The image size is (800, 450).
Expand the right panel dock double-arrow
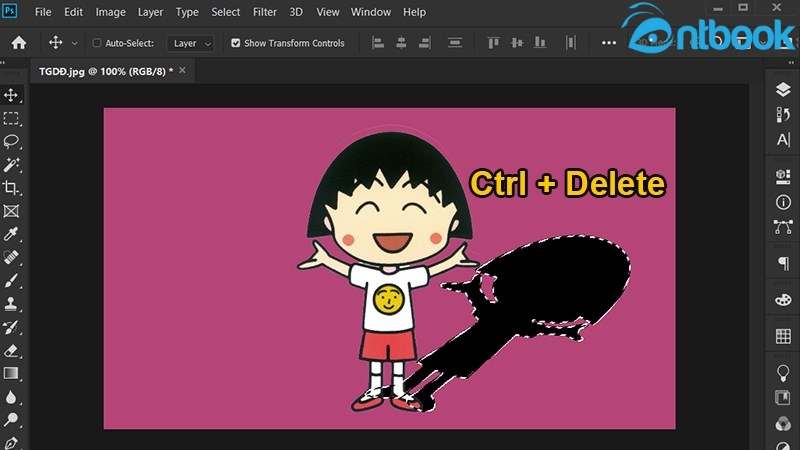pos(791,63)
